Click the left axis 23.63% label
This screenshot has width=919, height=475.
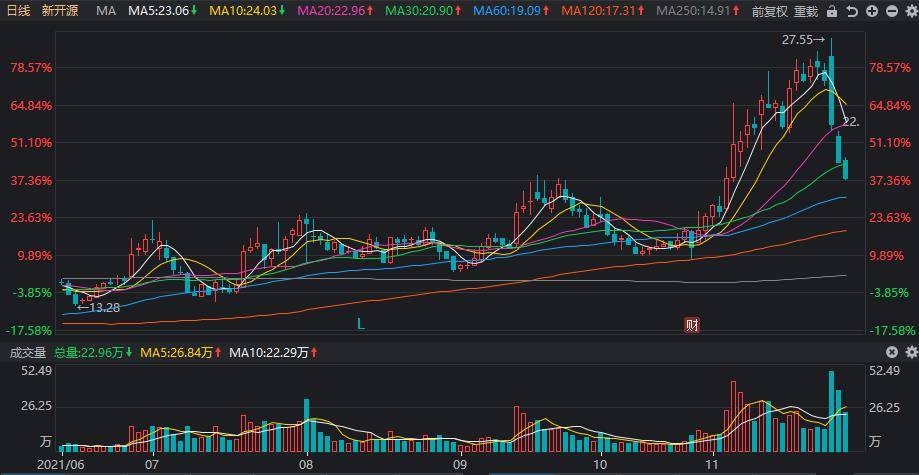(x=31, y=218)
